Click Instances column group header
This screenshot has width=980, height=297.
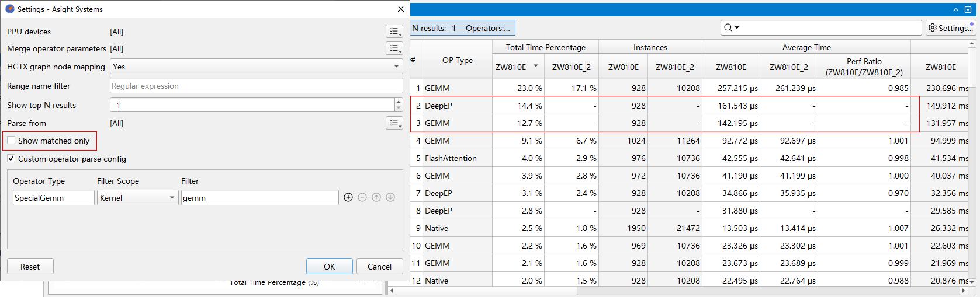tap(650, 47)
